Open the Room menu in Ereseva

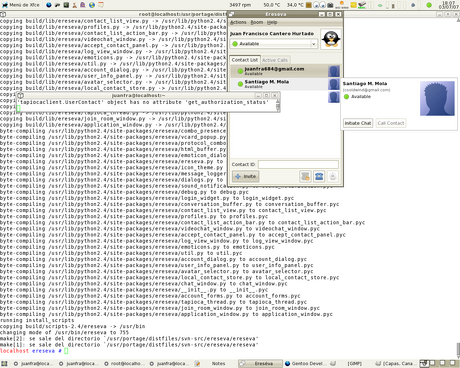click(257, 22)
